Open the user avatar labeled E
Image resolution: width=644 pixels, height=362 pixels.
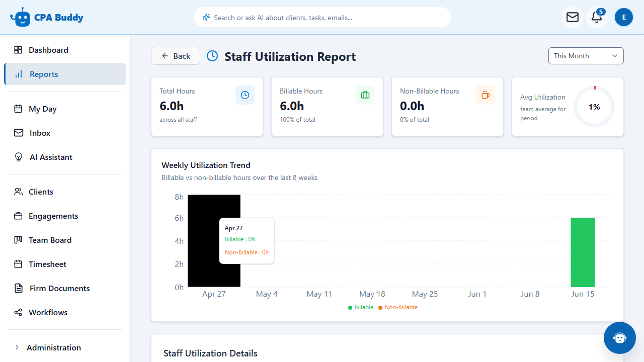tap(624, 17)
